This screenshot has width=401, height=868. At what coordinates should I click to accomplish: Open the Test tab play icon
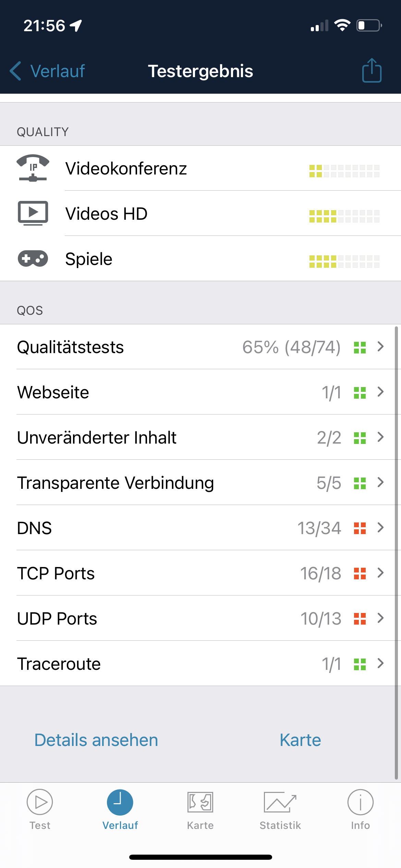coord(40,802)
